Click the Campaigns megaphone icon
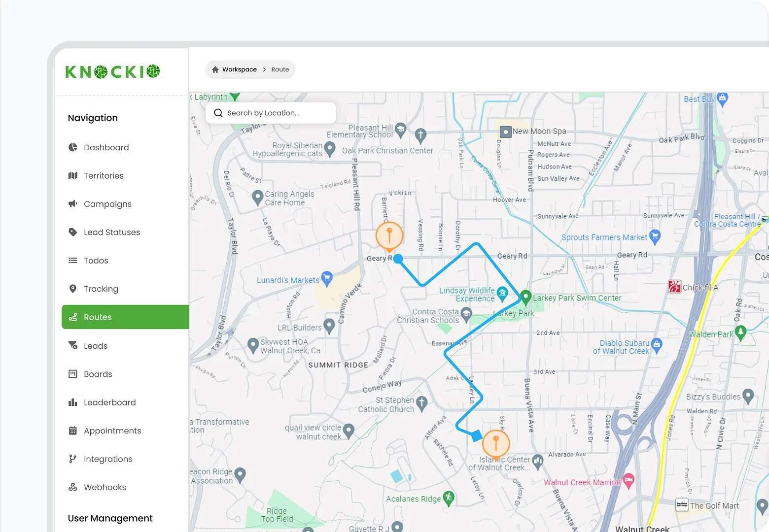This screenshot has width=769, height=532. (73, 204)
